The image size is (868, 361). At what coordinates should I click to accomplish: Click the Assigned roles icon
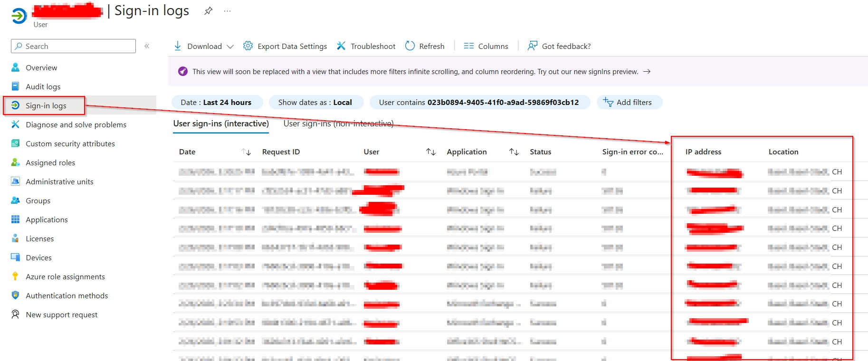[x=15, y=162]
